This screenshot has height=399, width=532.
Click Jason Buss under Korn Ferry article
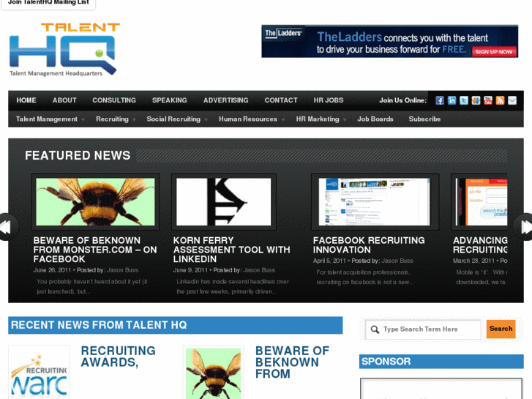(x=259, y=270)
